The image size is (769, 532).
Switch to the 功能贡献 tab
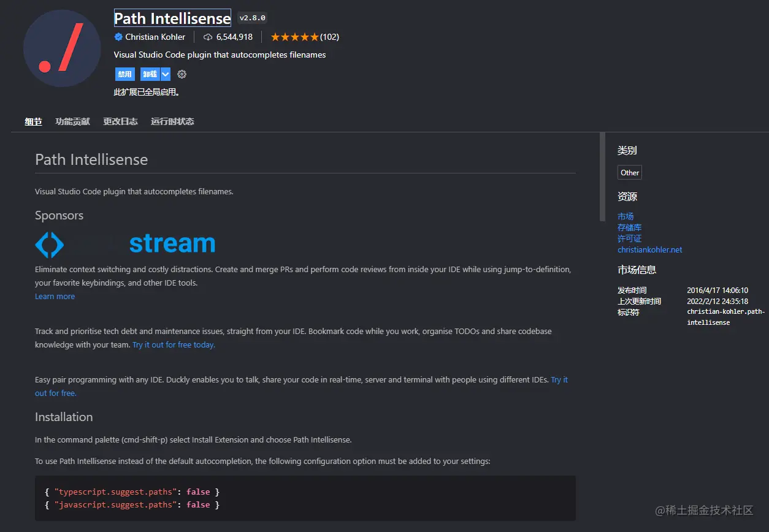pos(72,121)
